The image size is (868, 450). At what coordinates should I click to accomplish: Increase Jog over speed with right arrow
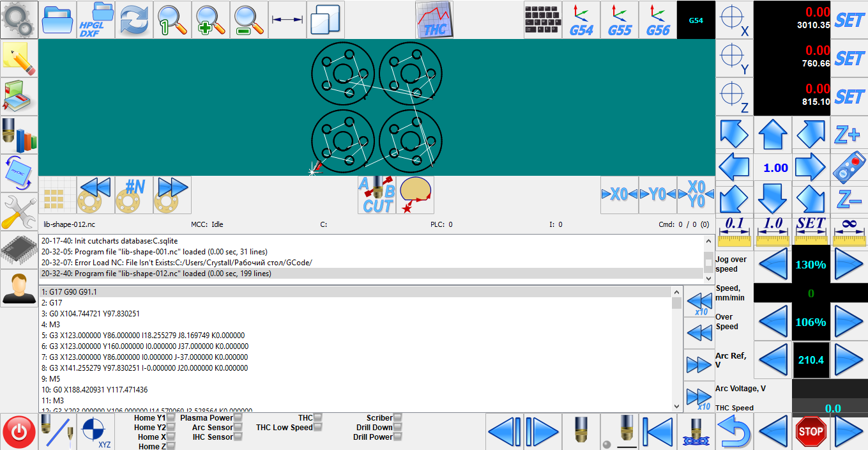pos(849,264)
